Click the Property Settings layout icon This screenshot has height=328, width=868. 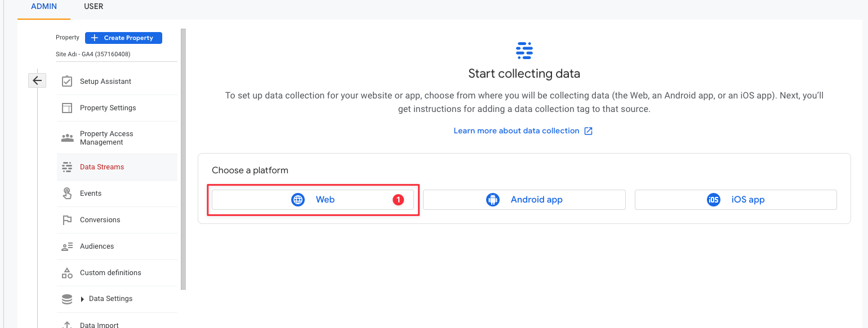(67, 108)
